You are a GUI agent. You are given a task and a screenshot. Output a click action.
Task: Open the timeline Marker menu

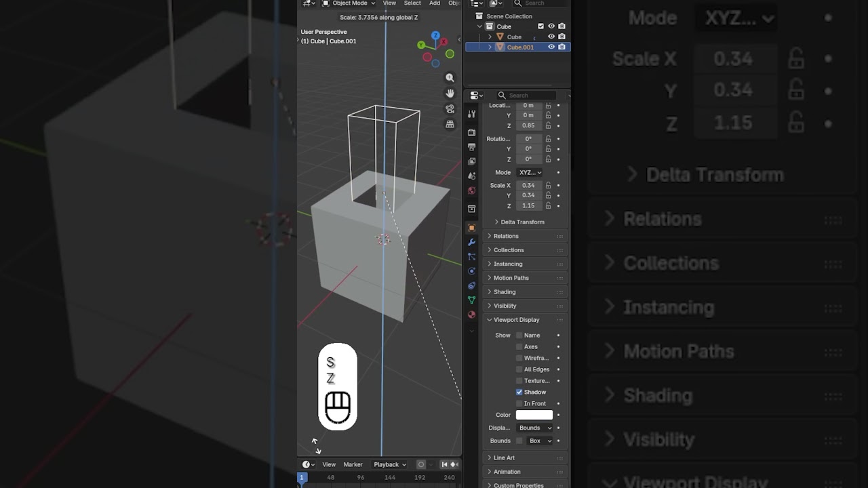353,464
